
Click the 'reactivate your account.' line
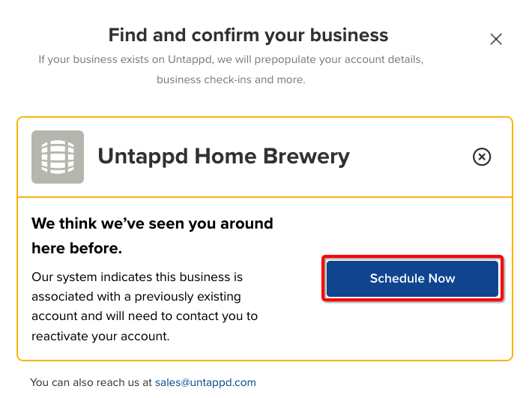(x=100, y=337)
